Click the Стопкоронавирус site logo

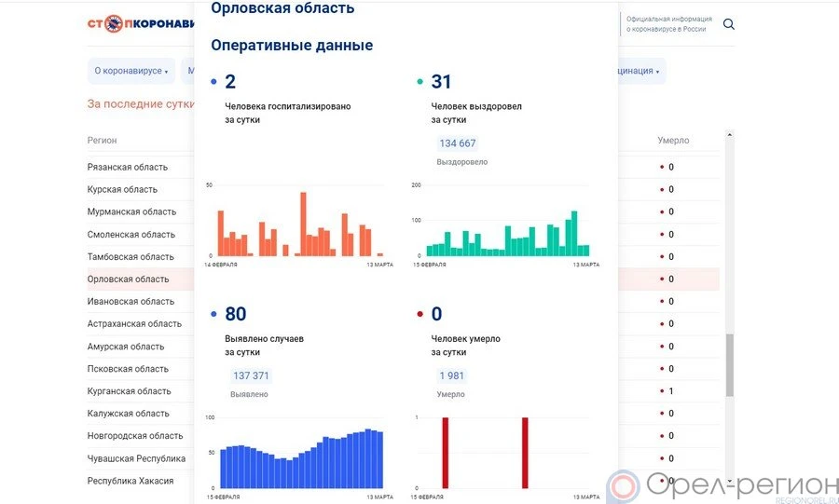pos(140,23)
